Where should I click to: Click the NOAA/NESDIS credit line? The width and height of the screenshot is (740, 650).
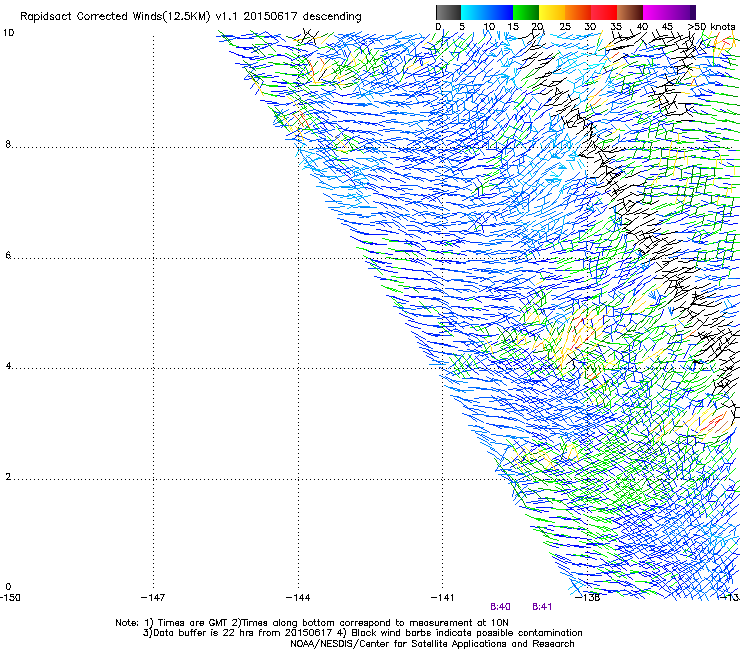click(432, 644)
